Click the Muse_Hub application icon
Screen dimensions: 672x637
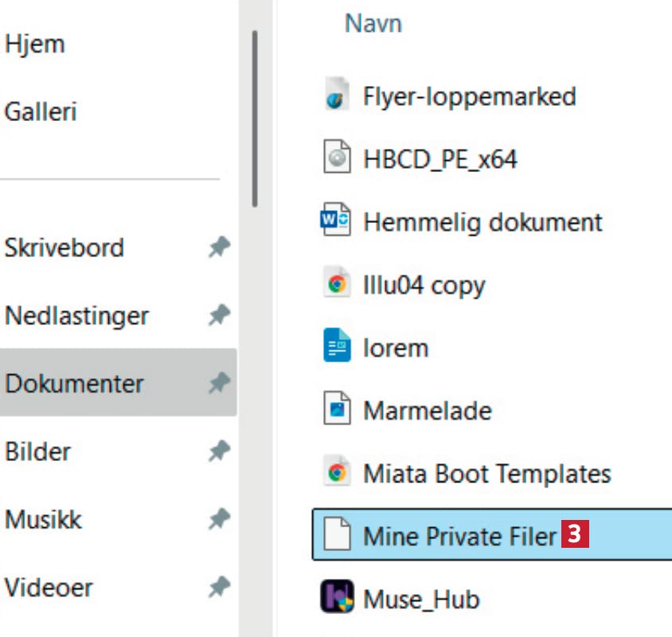(337, 596)
